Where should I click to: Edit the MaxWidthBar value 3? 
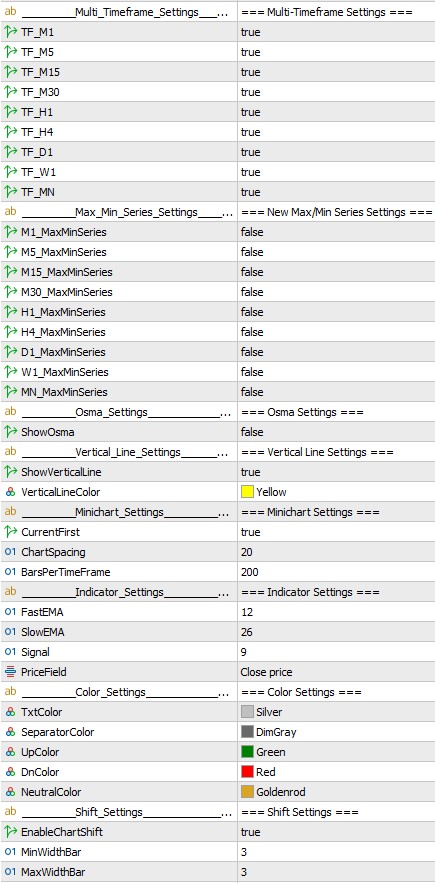click(336, 872)
